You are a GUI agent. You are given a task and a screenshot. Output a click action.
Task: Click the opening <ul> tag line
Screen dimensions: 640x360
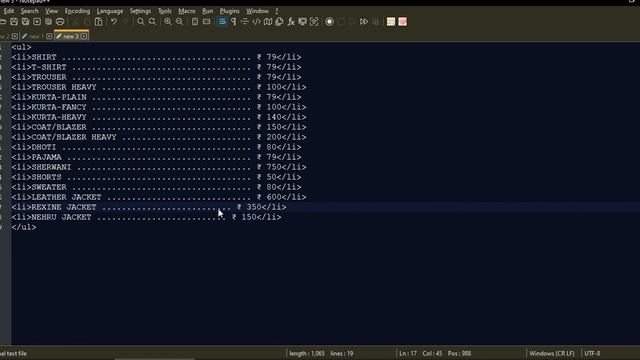click(x=21, y=47)
